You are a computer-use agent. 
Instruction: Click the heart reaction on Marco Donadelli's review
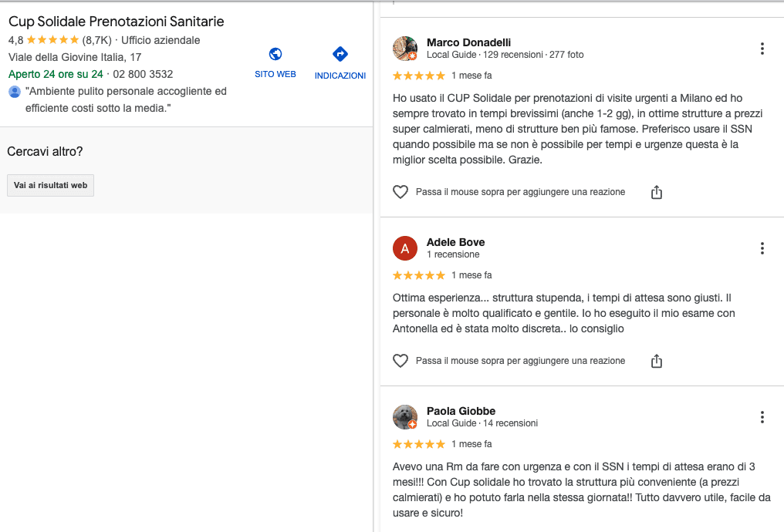(400, 191)
